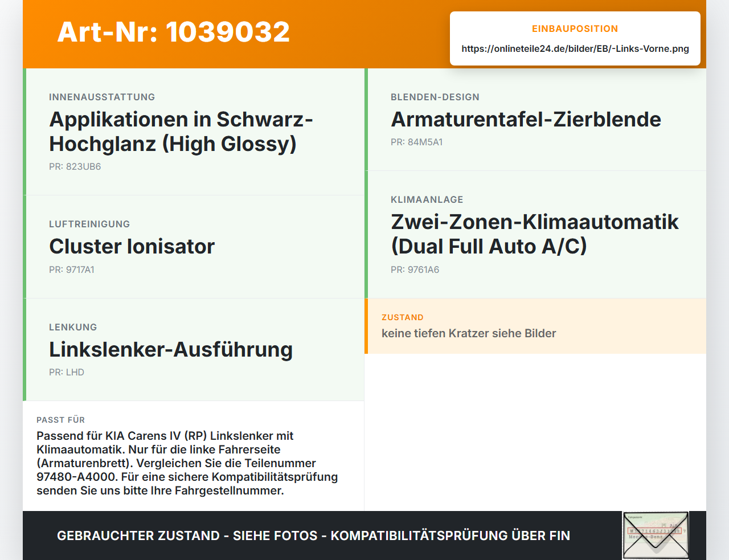Click the ZUSTAND label
This screenshot has height=560, width=729.
[x=403, y=317]
